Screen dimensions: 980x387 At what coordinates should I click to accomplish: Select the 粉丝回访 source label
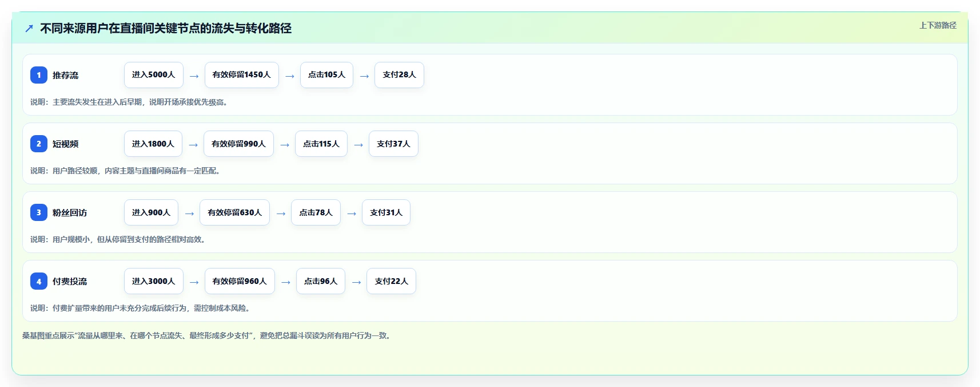pos(70,212)
